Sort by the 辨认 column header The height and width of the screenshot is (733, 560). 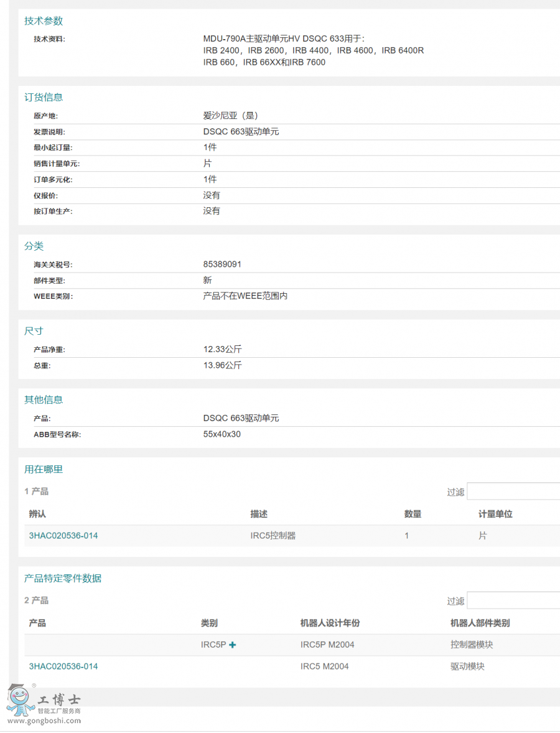point(35,514)
